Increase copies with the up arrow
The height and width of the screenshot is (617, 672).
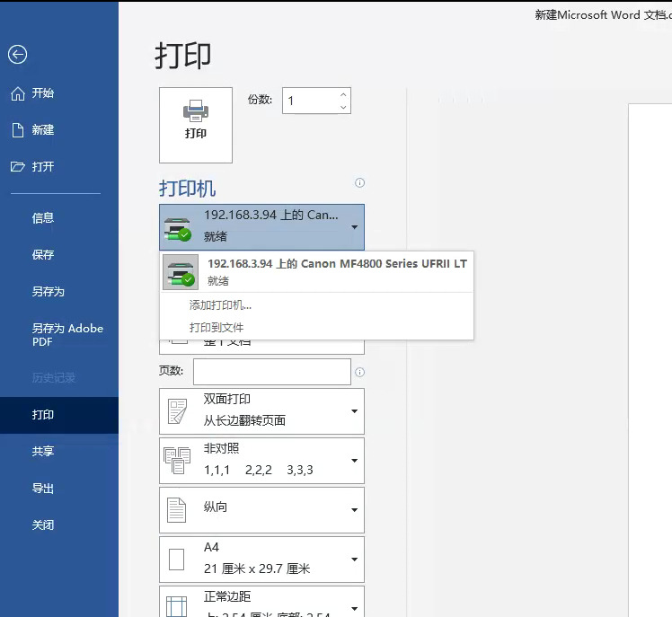[x=343, y=94]
